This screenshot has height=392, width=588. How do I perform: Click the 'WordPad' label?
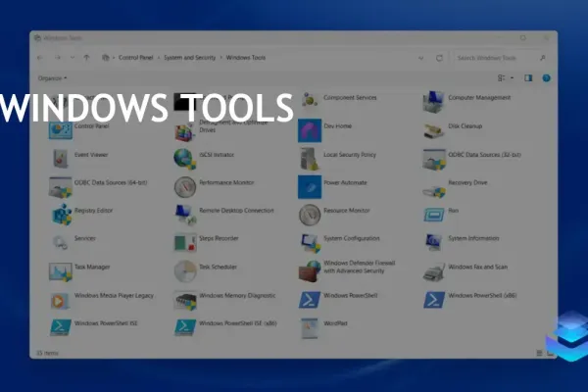335,323
